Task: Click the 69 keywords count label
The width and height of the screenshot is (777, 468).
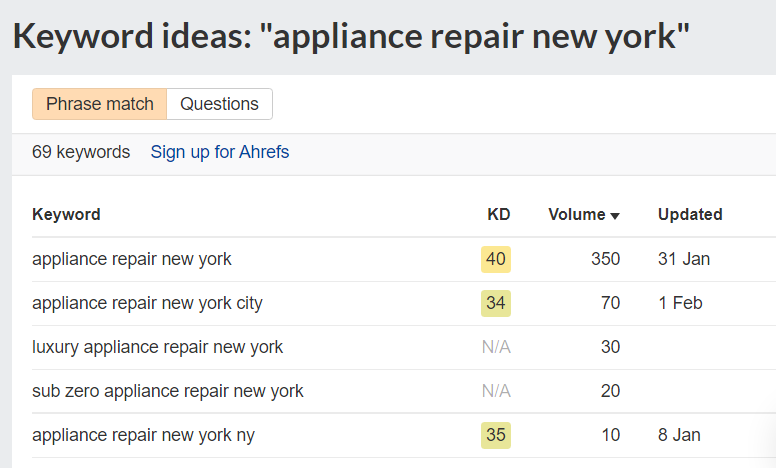Action: 81,152
